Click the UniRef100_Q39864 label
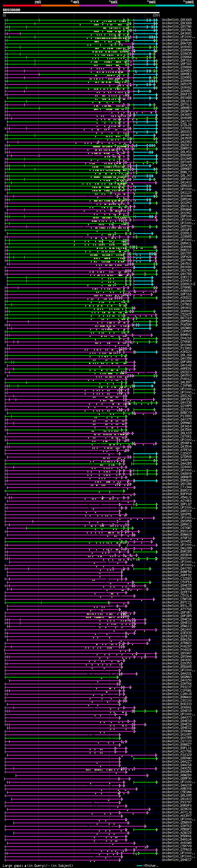This screenshot has width=197, height=868. 177,57
